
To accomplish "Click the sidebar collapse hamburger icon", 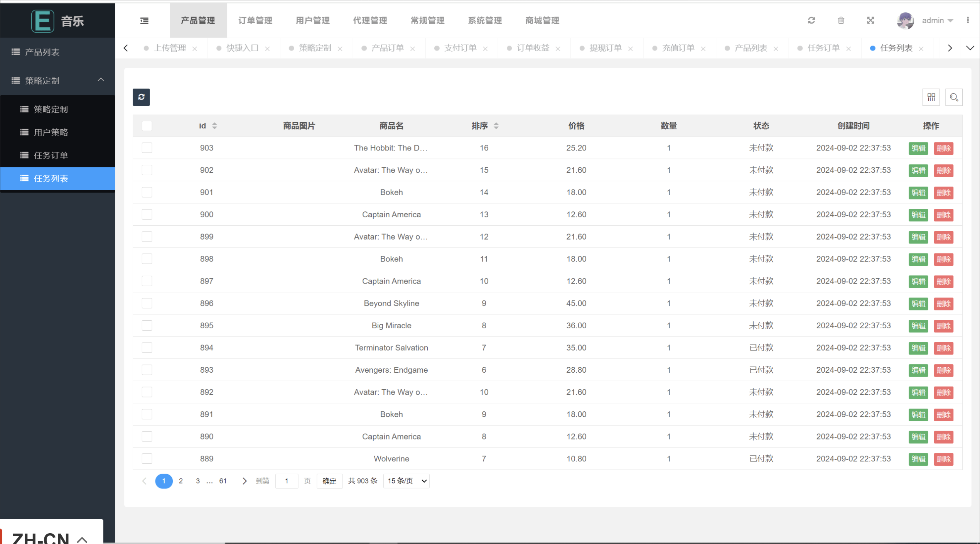I will (x=144, y=20).
